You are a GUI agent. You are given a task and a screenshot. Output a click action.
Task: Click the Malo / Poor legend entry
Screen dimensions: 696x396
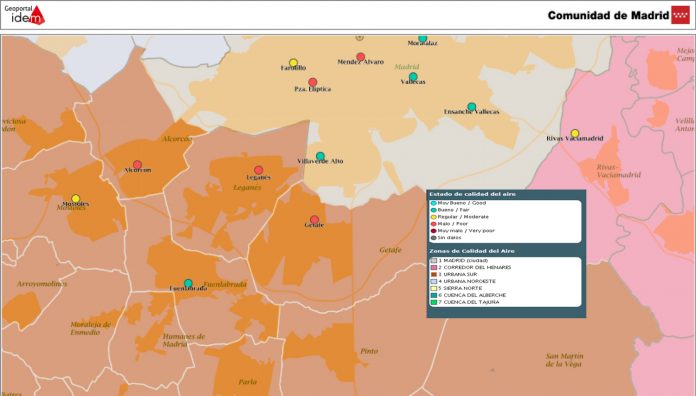click(449, 224)
